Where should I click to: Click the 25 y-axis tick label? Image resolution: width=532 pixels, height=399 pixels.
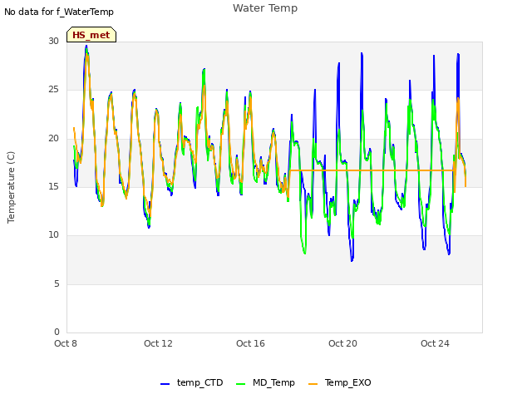pos(53,90)
